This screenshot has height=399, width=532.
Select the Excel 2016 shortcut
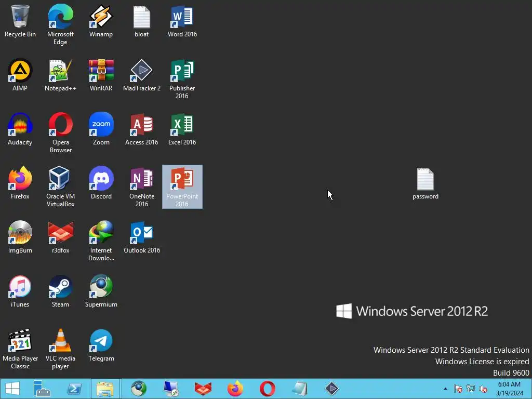tap(182, 129)
